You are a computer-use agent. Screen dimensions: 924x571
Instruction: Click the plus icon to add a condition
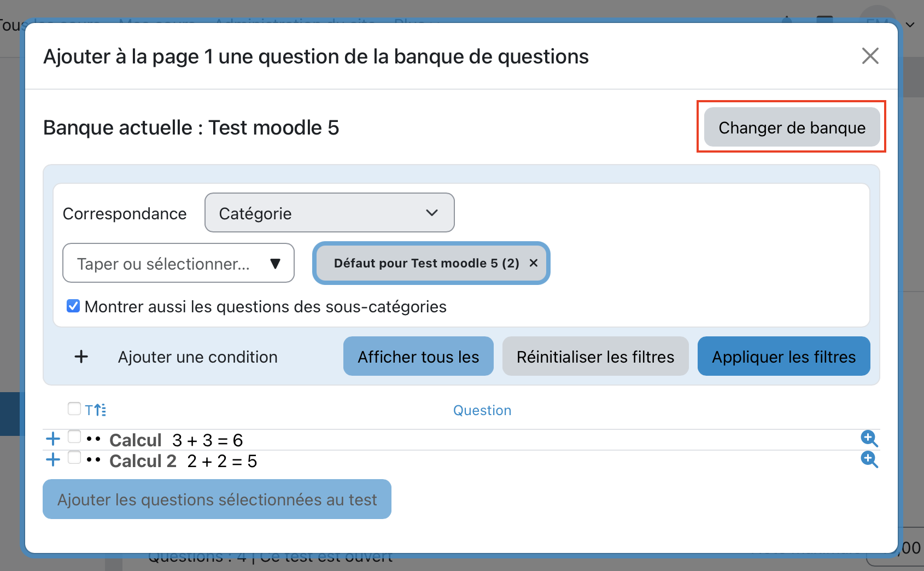81,357
